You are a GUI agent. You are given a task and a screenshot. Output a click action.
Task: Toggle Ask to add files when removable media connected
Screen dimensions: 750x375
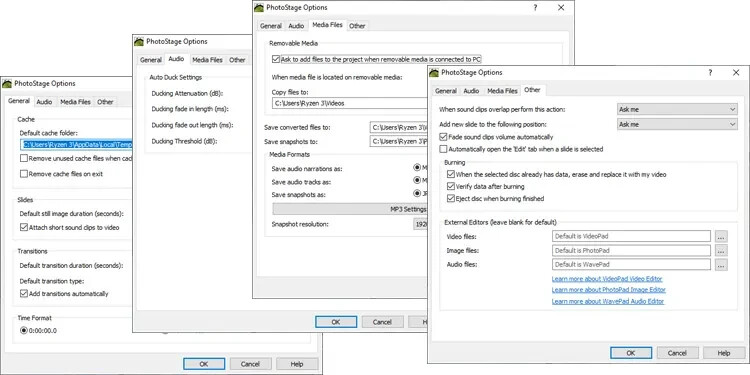click(276, 59)
